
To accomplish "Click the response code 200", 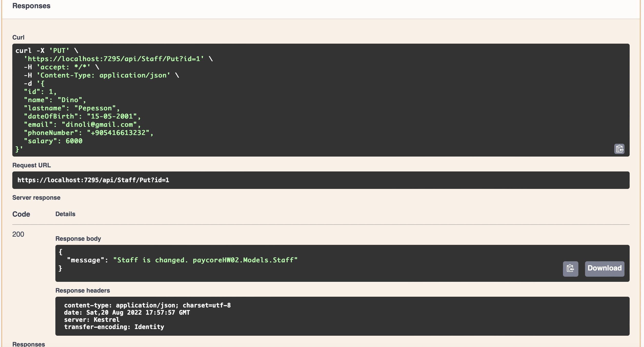I will tap(18, 234).
